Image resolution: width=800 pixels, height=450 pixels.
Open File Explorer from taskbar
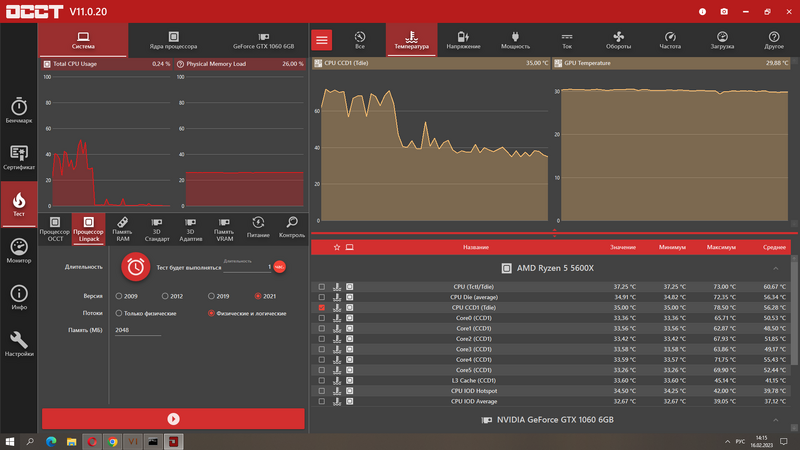(x=71, y=441)
